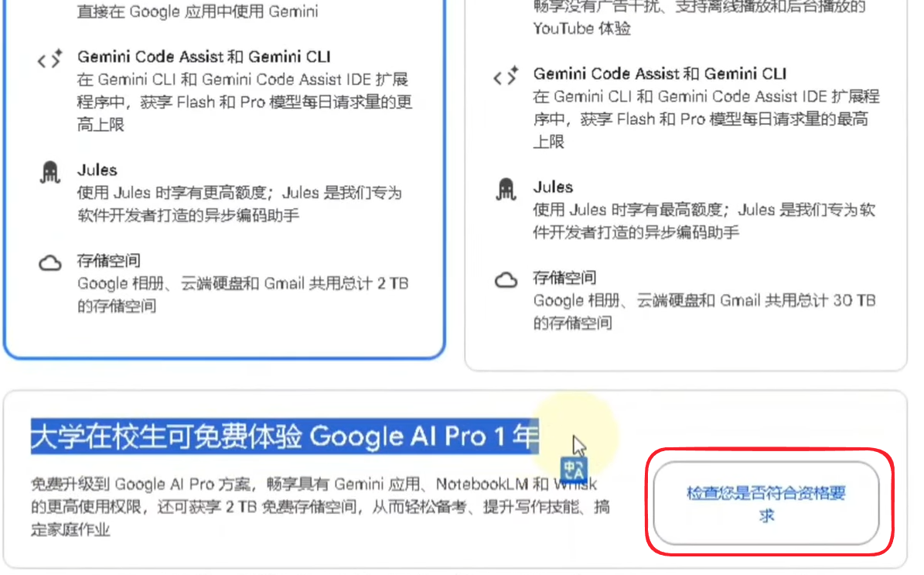Click the cloud storage icon in right card
This screenshot has height=575, width=924.
[506, 280]
